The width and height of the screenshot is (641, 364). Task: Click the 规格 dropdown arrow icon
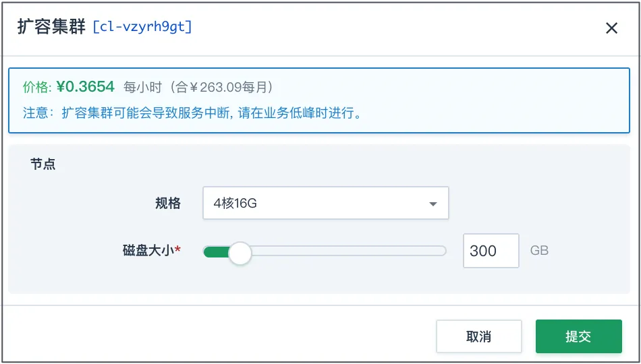433,204
